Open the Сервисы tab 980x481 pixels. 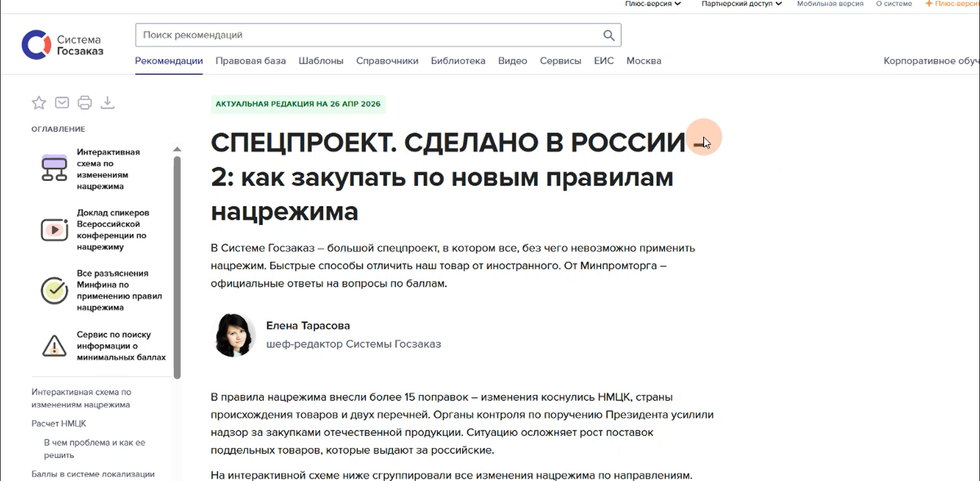tap(560, 61)
